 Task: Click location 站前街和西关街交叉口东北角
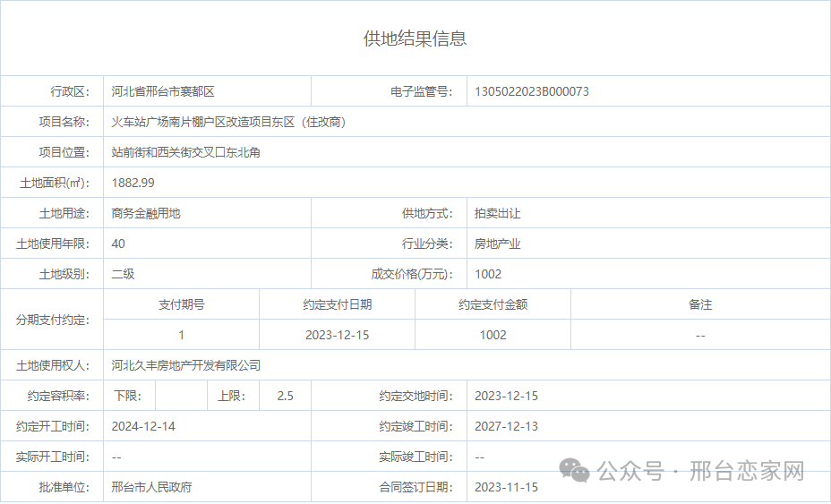[185, 152]
